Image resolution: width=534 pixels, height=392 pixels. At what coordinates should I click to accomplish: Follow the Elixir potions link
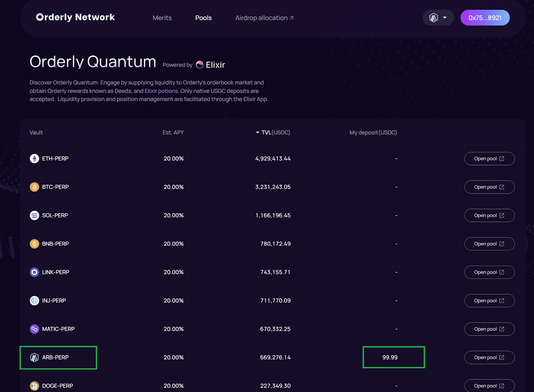point(161,91)
